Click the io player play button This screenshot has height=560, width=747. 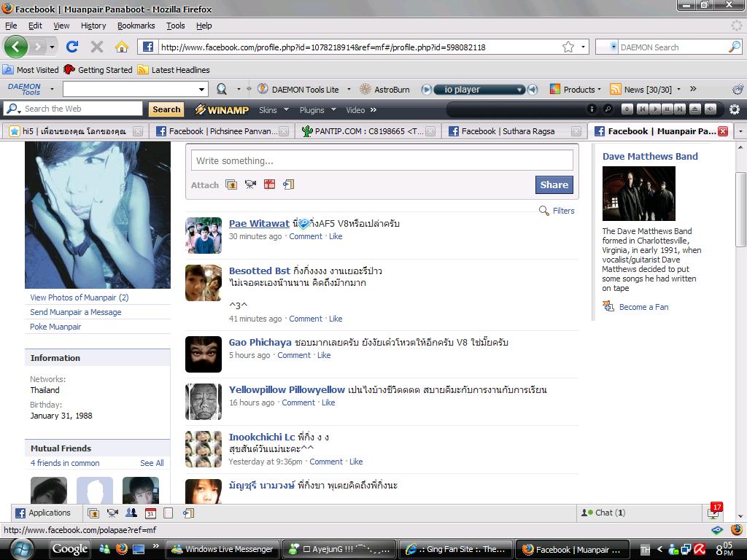pyautogui.click(x=426, y=89)
